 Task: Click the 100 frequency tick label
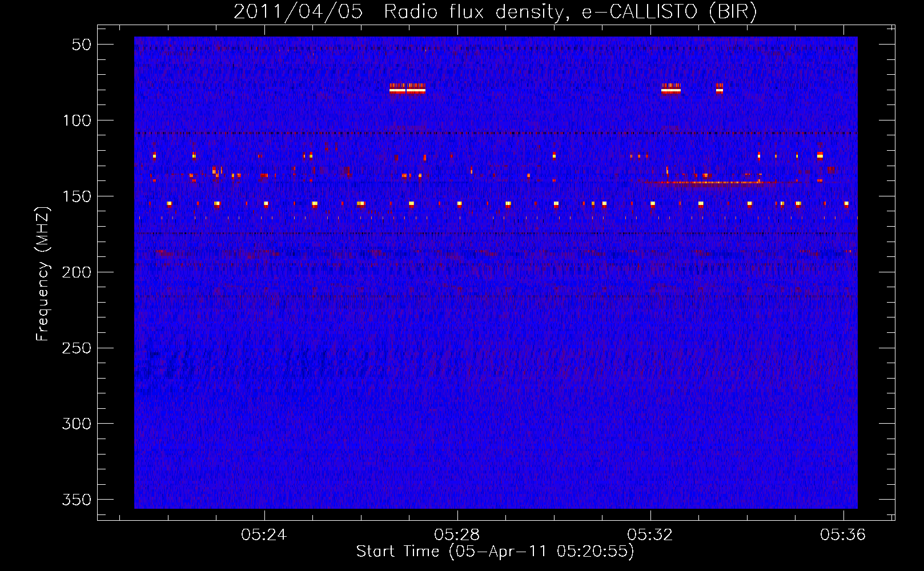click(77, 120)
